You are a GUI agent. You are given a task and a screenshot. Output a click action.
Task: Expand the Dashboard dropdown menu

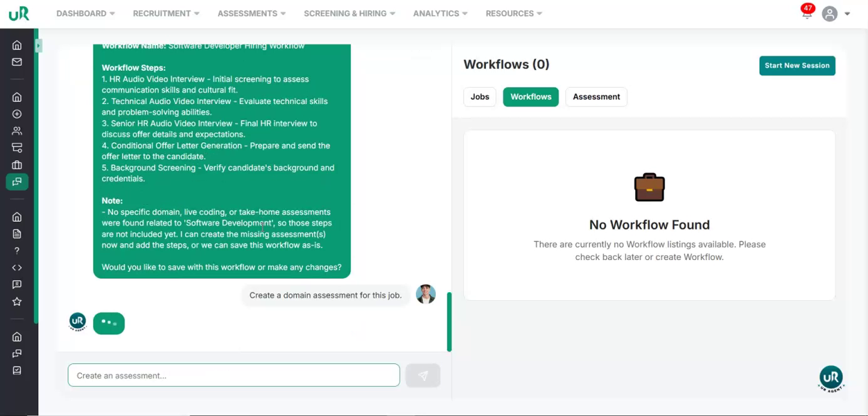85,13
